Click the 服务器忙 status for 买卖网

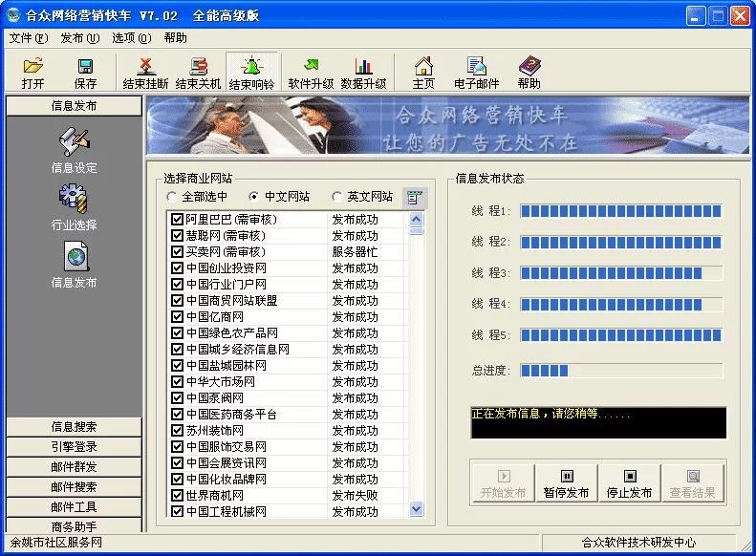[x=355, y=252]
